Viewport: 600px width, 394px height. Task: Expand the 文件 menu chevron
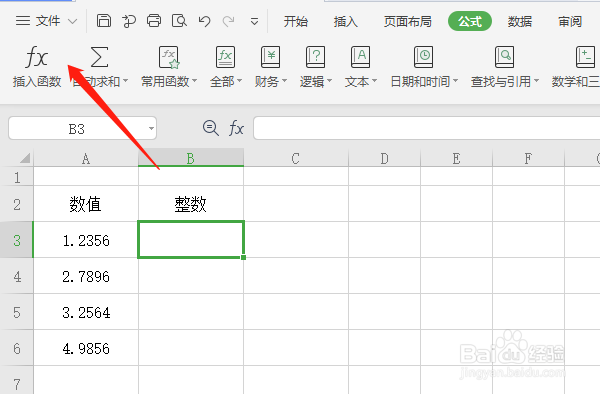[72, 21]
